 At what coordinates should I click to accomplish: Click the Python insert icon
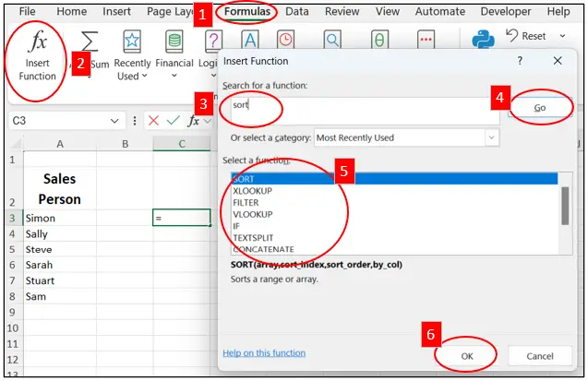tap(483, 40)
